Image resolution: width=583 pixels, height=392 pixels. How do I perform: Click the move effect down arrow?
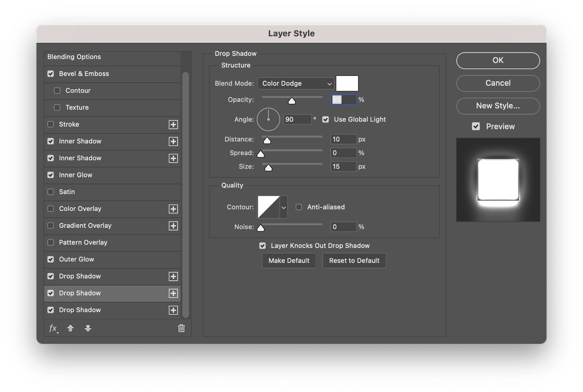click(88, 328)
